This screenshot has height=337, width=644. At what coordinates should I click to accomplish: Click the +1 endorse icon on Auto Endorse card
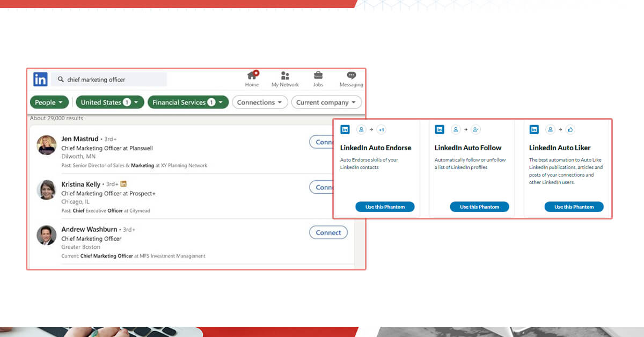point(381,129)
